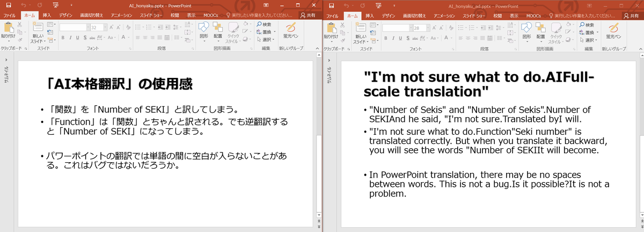Click the Cut scissors icon in left window
Viewport: 644px width, 232px height.
[19, 25]
